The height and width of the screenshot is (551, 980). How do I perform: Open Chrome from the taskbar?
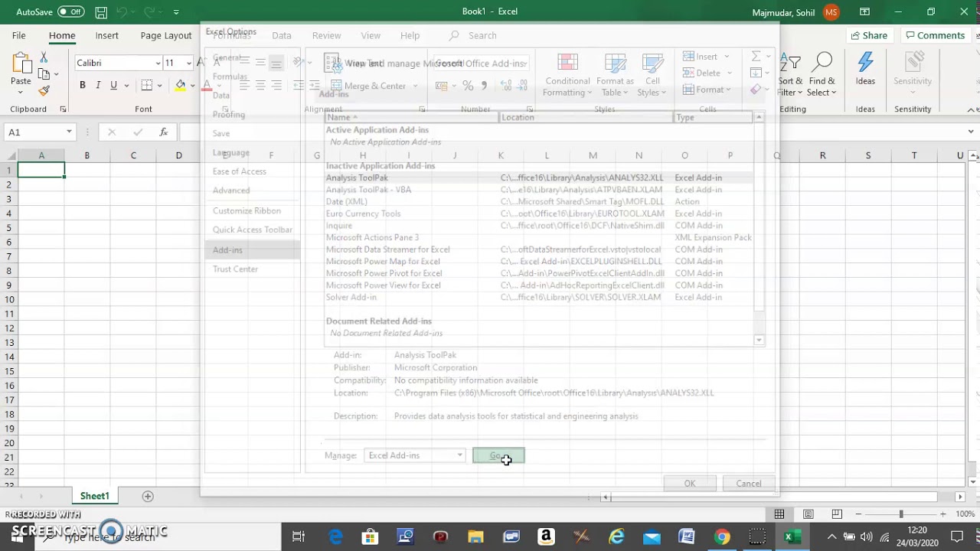tap(722, 536)
